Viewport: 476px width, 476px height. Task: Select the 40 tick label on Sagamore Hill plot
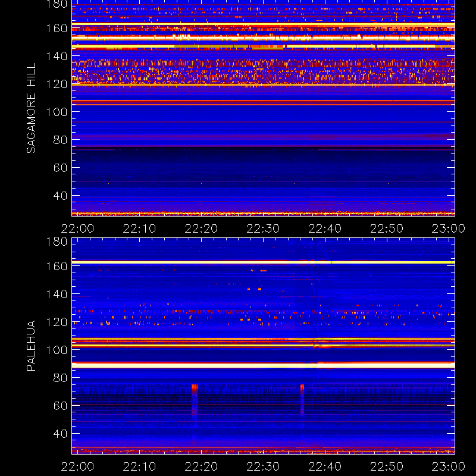[60, 196]
